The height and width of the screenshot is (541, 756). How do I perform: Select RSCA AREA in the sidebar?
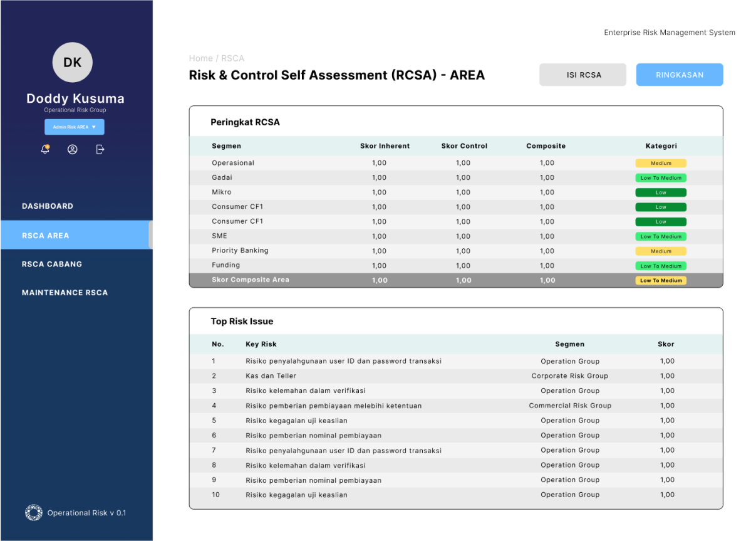[x=46, y=236]
